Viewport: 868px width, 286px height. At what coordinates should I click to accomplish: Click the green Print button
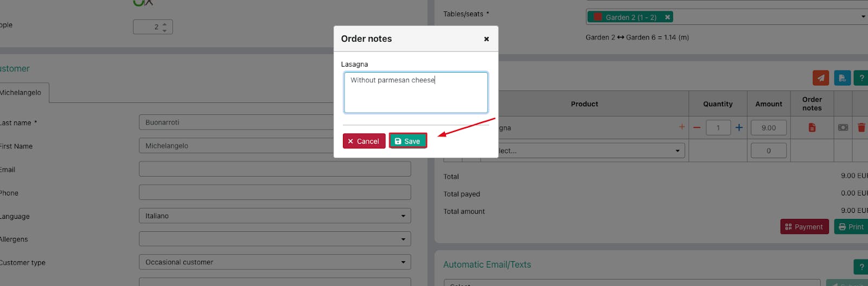click(x=851, y=226)
